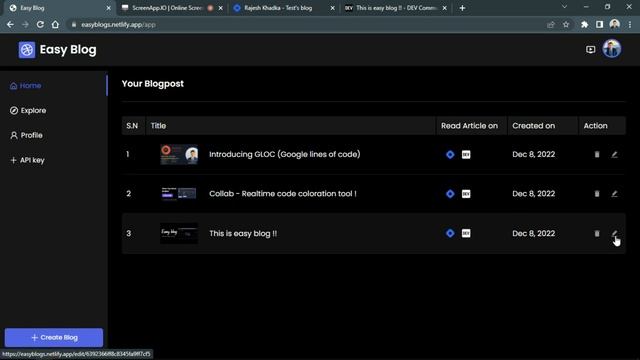Open Profile in sidebar
640x360 pixels.
(26, 135)
